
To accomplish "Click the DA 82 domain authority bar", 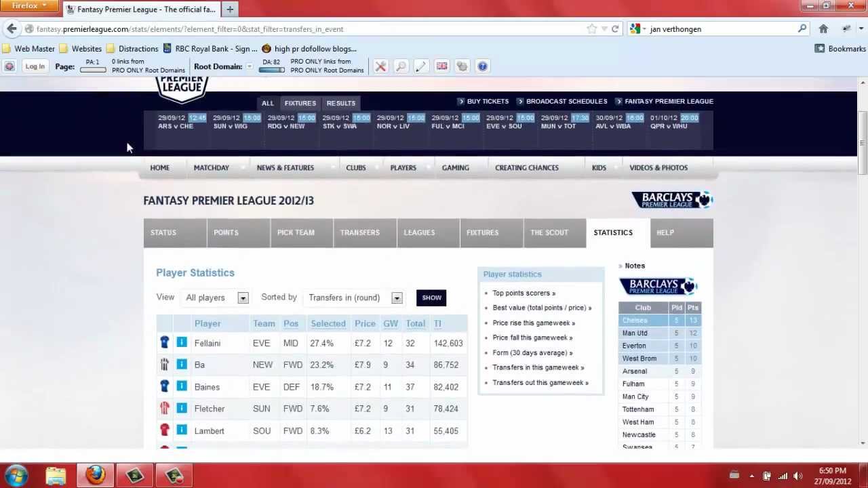I will (x=271, y=69).
